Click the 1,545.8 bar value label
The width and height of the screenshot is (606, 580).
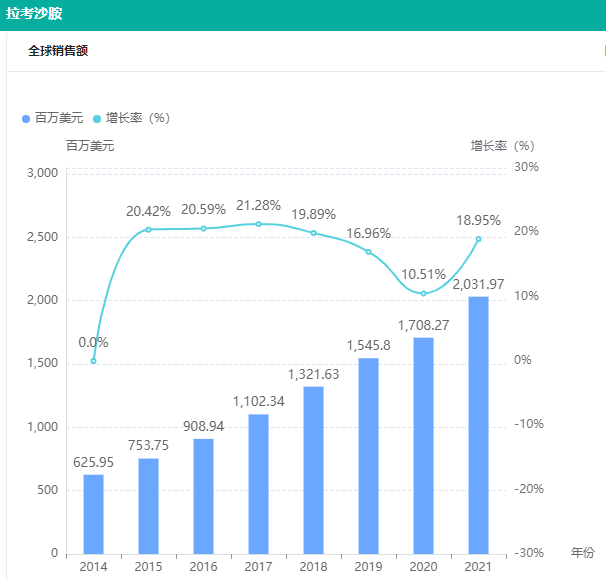tap(369, 345)
